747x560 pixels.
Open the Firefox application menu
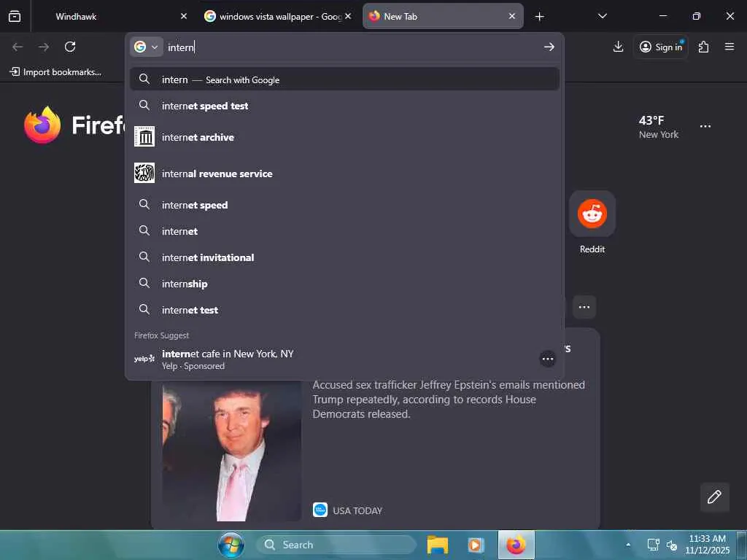(729, 47)
